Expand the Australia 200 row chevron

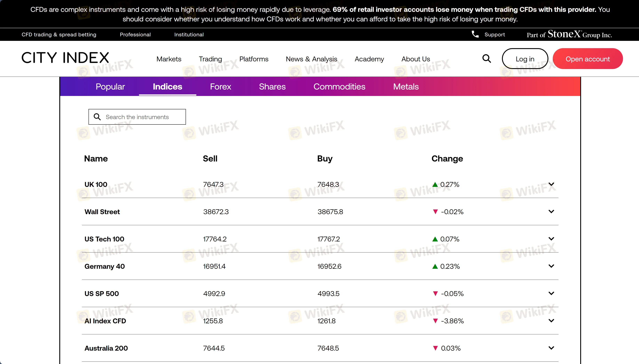click(x=551, y=348)
